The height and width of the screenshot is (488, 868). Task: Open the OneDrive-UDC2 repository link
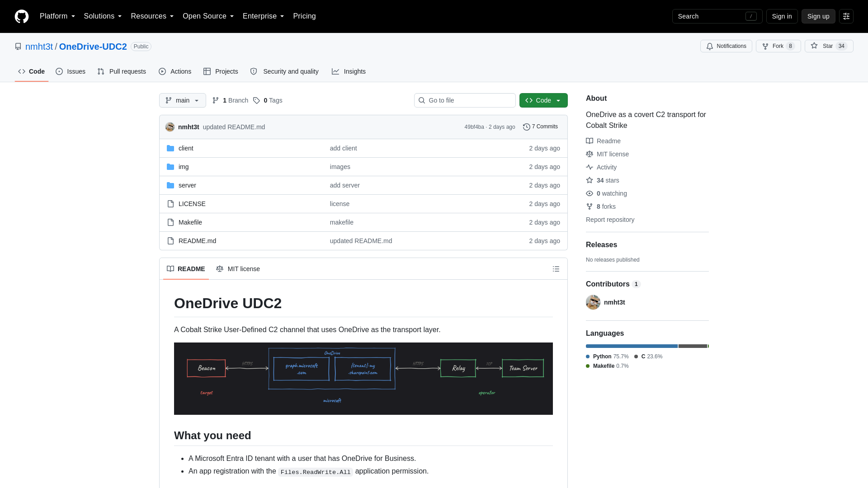point(93,47)
